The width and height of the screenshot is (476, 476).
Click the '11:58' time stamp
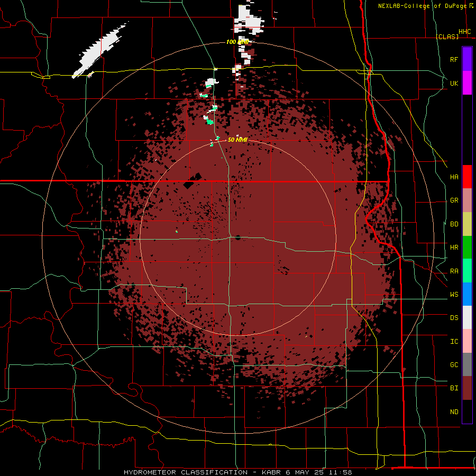(342, 472)
